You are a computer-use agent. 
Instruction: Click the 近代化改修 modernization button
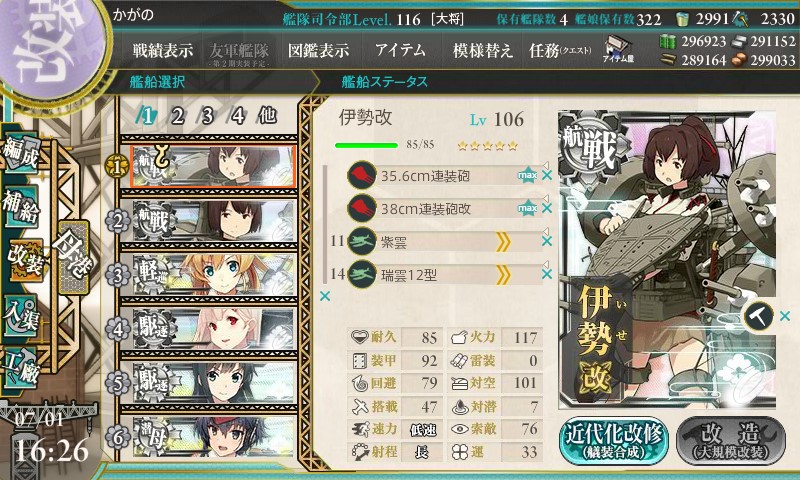pyautogui.click(x=614, y=441)
